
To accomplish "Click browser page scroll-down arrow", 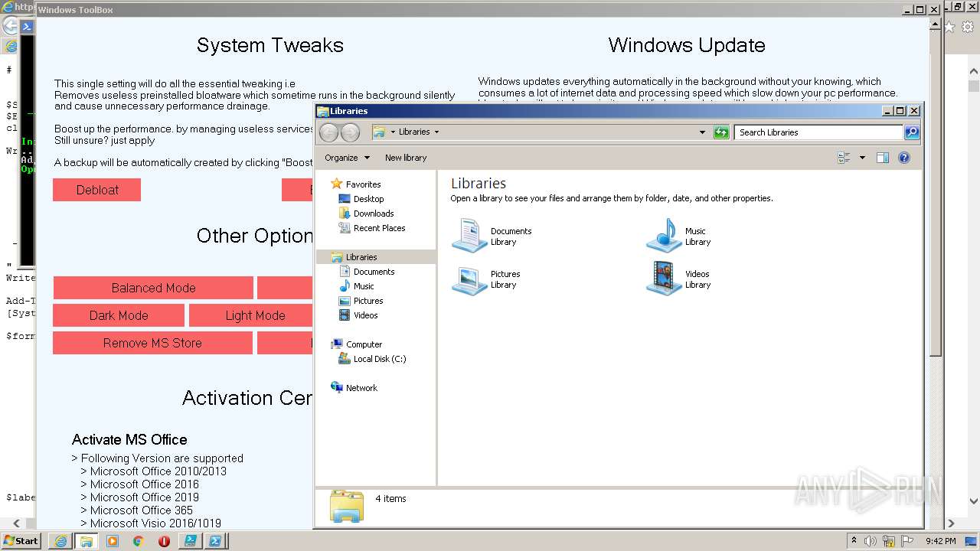I will point(974,502).
